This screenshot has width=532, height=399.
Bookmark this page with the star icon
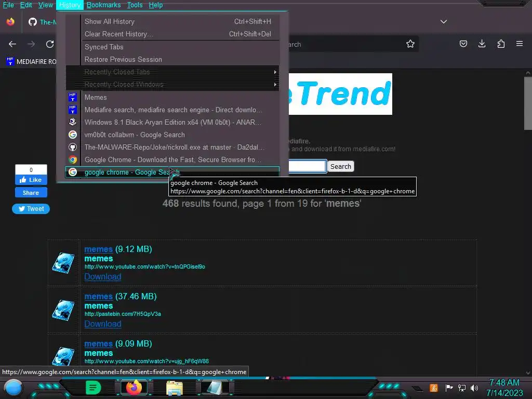click(410, 44)
